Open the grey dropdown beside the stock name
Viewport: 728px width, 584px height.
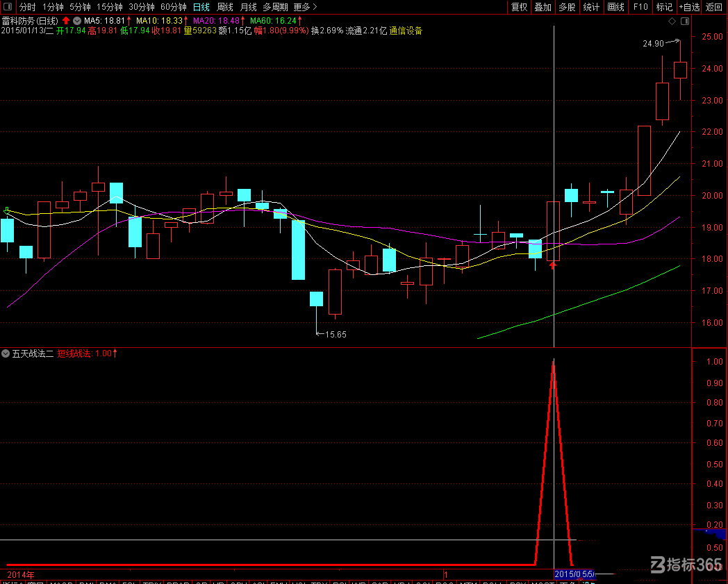coord(77,20)
